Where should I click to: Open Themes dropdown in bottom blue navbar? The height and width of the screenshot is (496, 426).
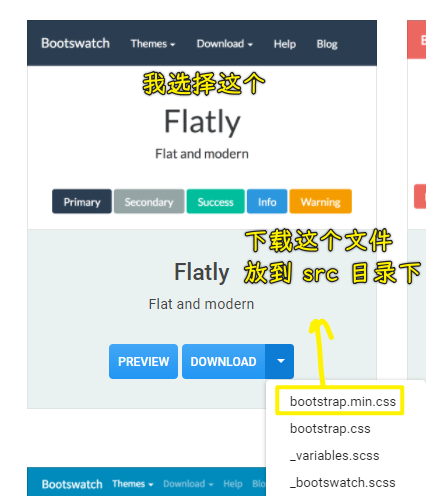[x=133, y=484]
